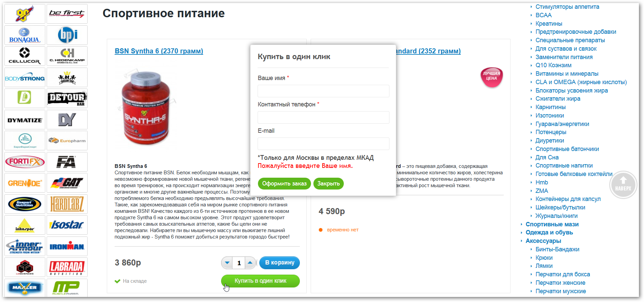Open 'Перчатки мужские' accessory link
The image size is (644, 302).
tap(561, 291)
